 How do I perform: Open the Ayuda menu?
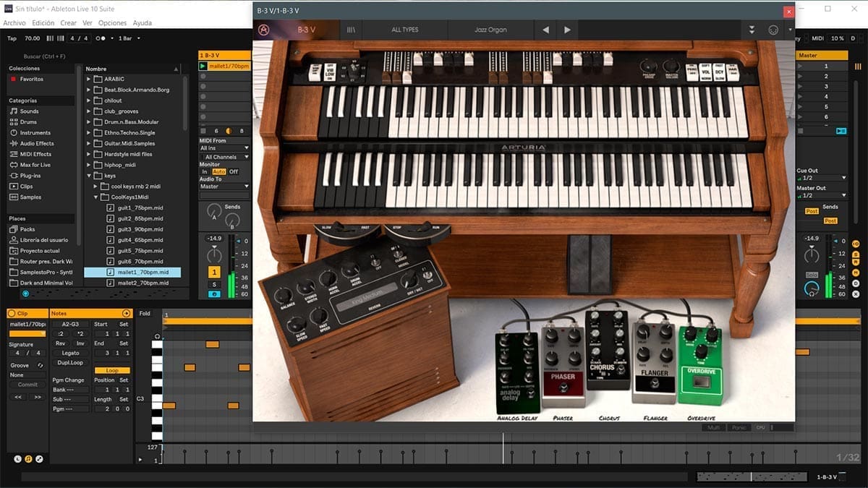(x=142, y=23)
